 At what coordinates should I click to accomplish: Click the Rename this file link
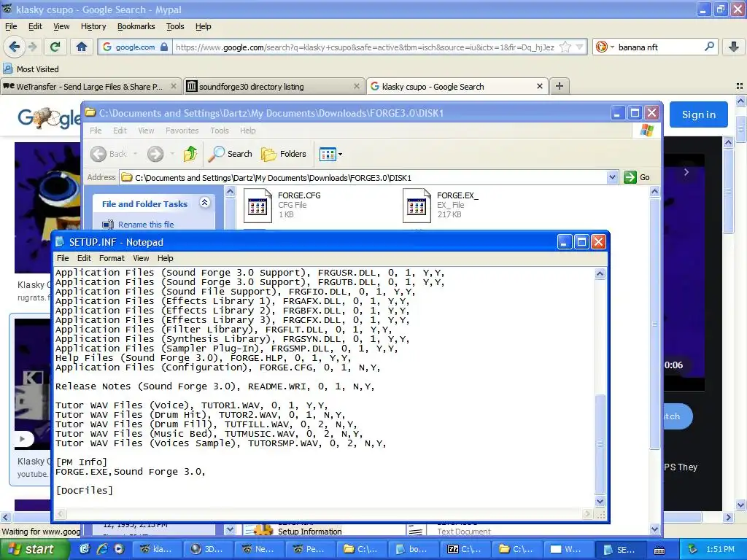[146, 225]
